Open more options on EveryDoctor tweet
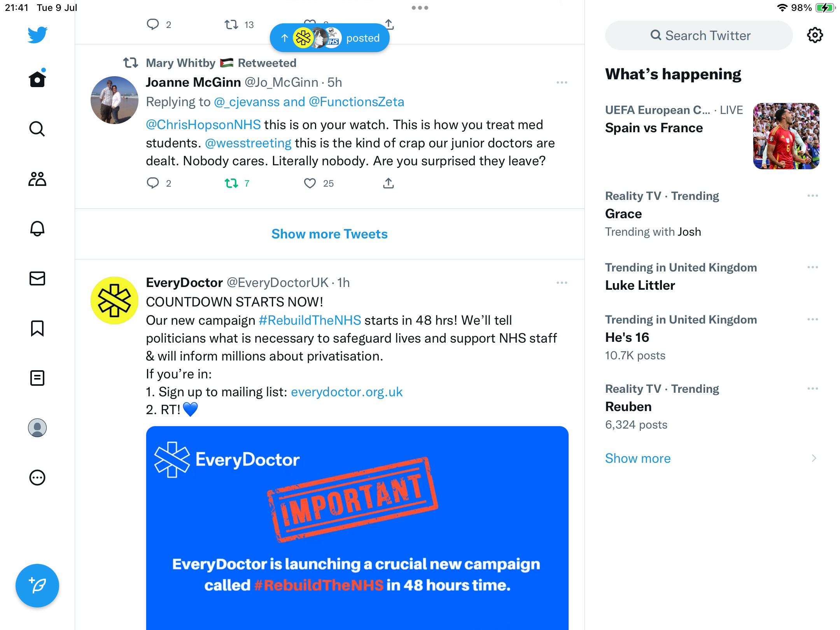 pos(562,283)
